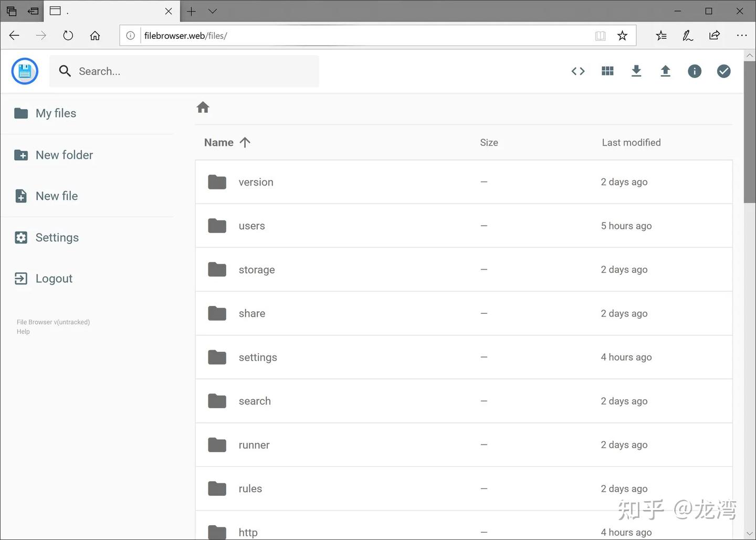
Task: Switch to grid view icon
Action: pos(607,71)
